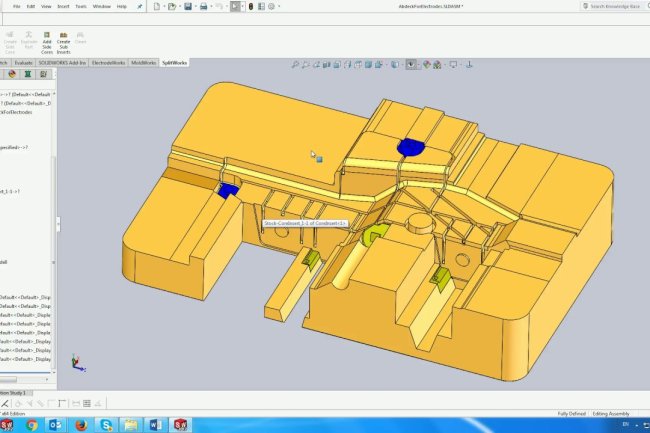Click the list-style icon in bottom toolbar
650x433 pixels.
point(87,403)
